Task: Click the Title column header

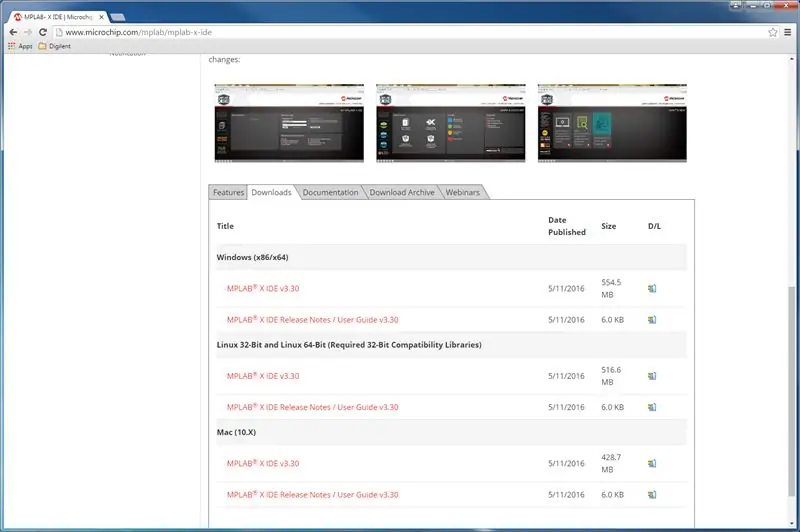Action: click(x=225, y=226)
